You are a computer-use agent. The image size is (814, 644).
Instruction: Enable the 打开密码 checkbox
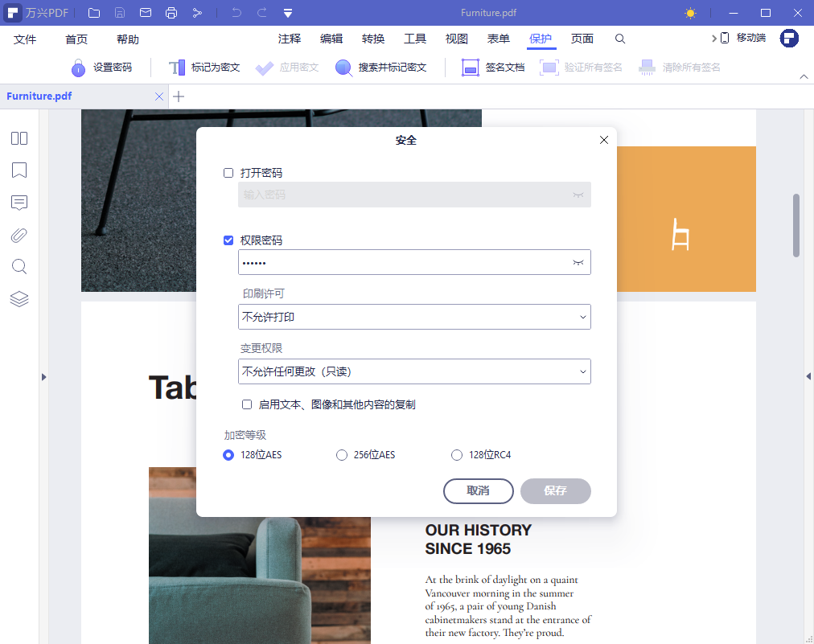pos(228,172)
